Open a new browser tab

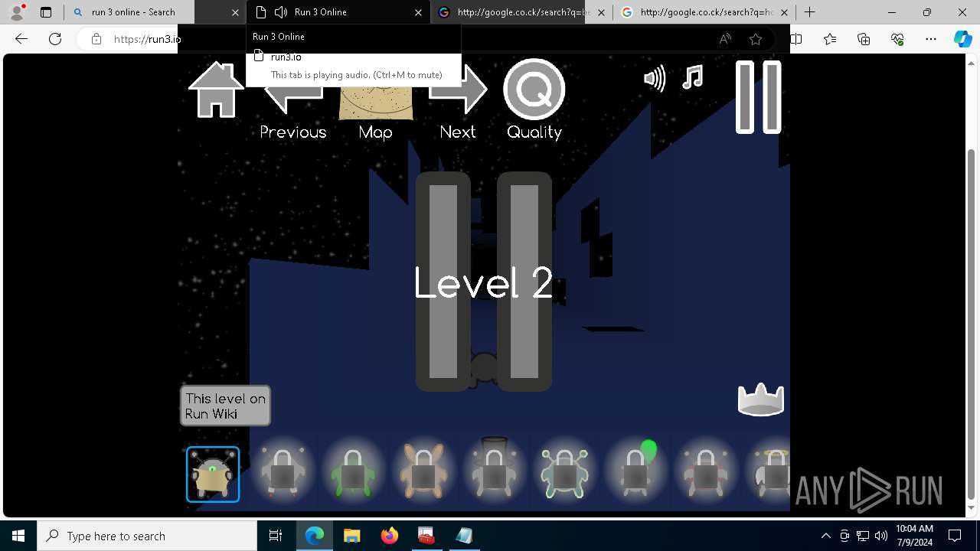(809, 12)
